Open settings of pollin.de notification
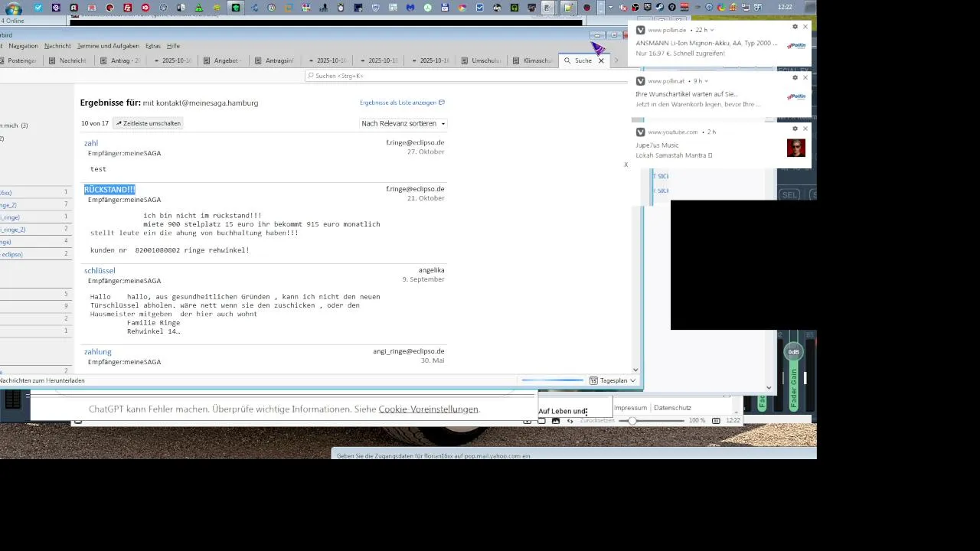This screenshot has width=980, height=551. pyautogui.click(x=795, y=27)
